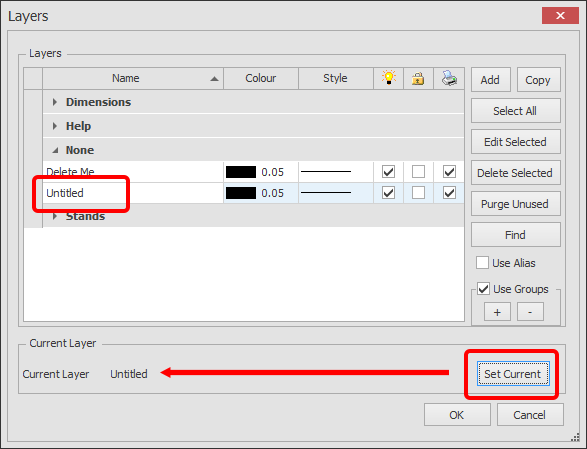
Task: Click Delete Selected button
Action: coord(515,173)
